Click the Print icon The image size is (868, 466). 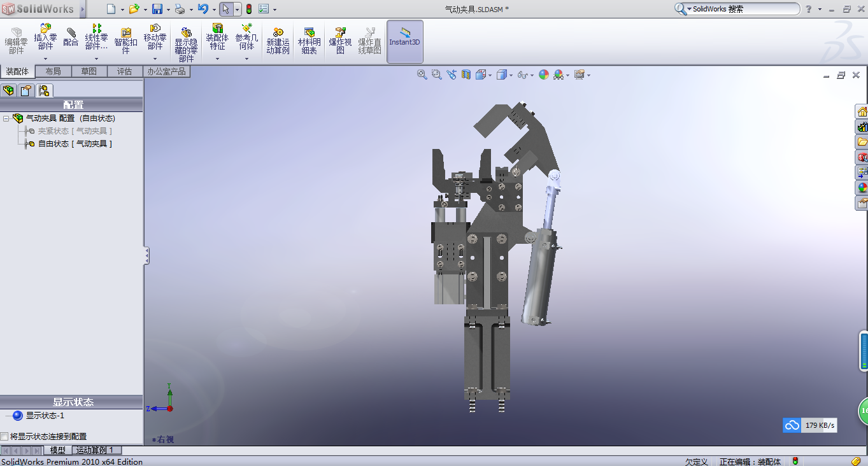pos(180,9)
